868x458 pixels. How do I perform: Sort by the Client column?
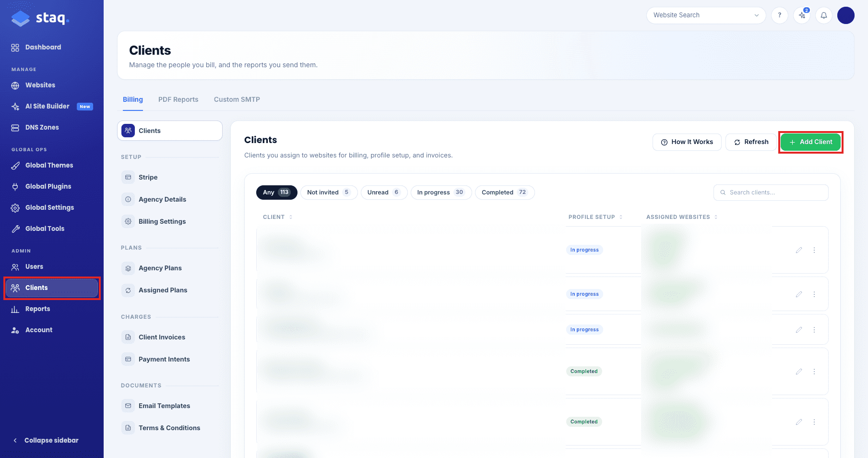click(277, 217)
